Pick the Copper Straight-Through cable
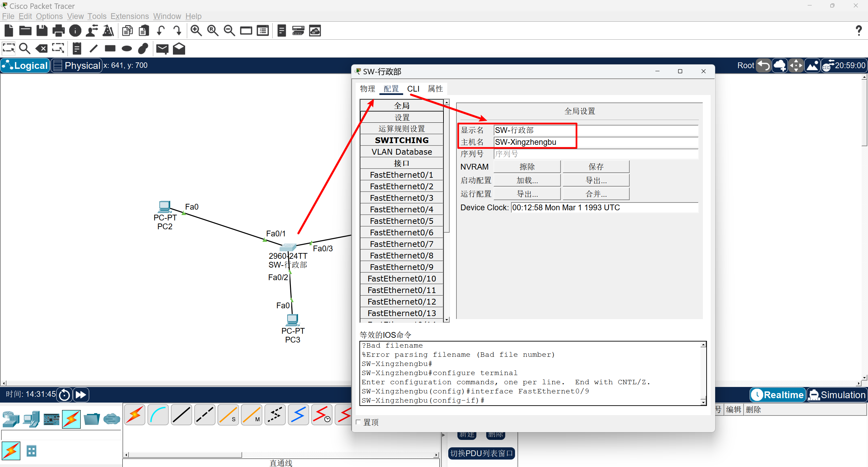This screenshot has height=467, width=868. (182, 414)
